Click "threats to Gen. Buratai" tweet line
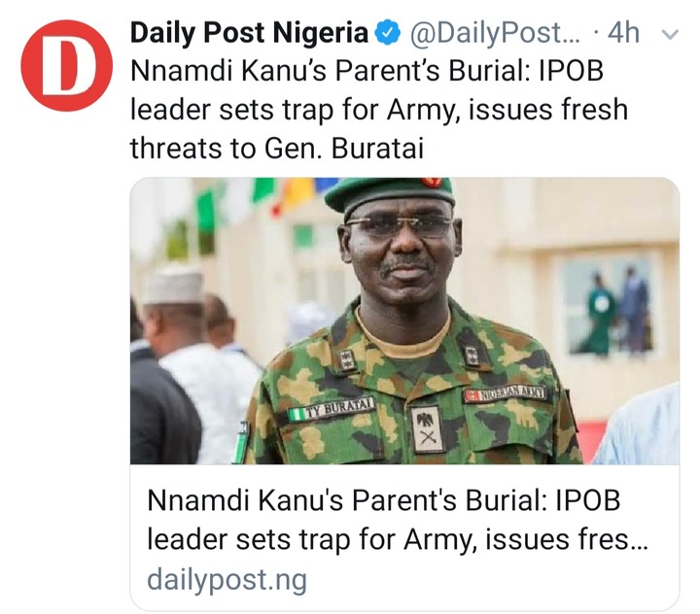The image size is (700, 614). pyautogui.click(x=277, y=149)
